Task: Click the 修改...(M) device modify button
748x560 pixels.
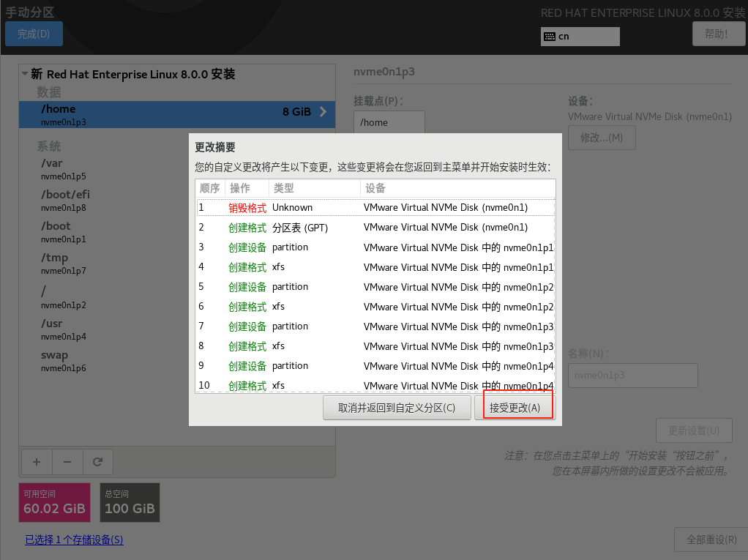Action: tap(602, 138)
